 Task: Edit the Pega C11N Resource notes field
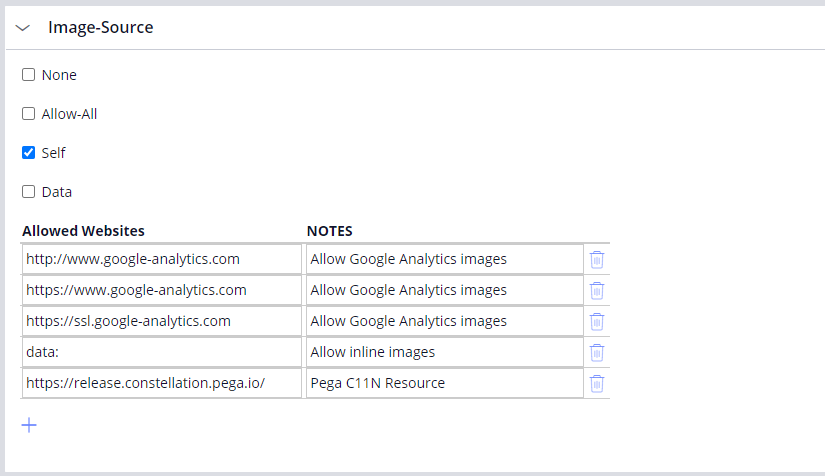tap(444, 383)
